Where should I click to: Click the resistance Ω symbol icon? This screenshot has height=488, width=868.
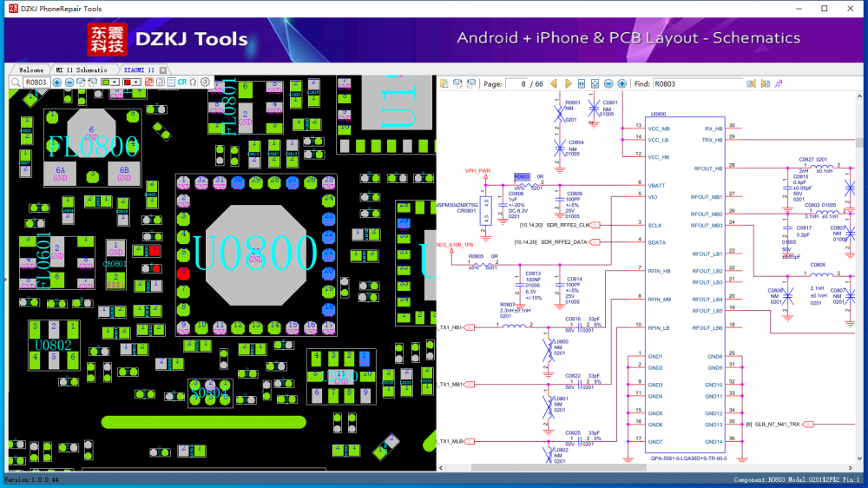pos(193,82)
